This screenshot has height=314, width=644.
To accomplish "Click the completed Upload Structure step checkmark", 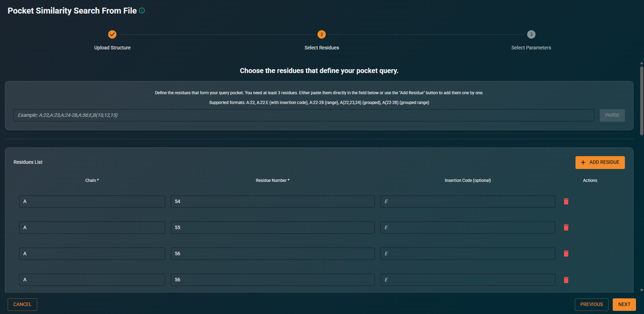I will [112, 34].
